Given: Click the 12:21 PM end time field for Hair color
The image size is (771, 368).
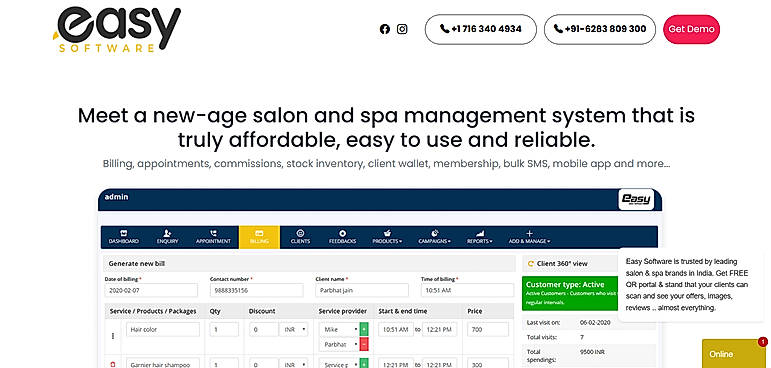Looking at the screenshot, I should (x=439, y=330).
